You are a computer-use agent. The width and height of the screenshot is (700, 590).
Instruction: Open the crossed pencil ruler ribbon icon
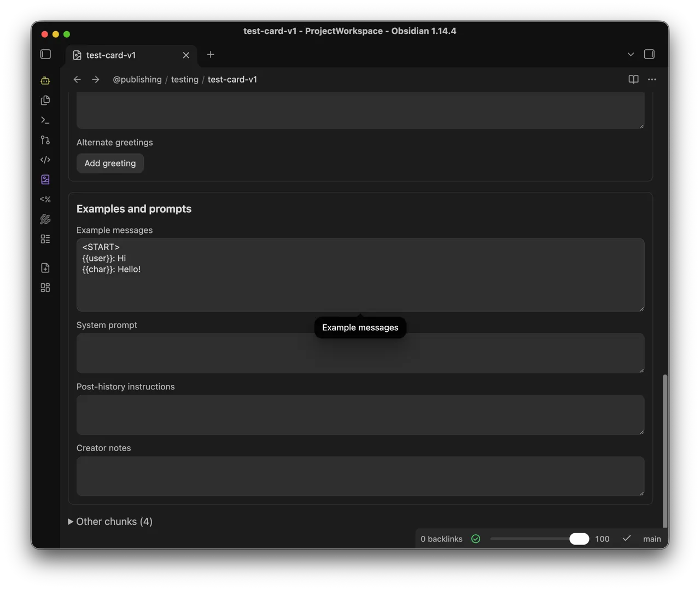click(x=45, y=219)
